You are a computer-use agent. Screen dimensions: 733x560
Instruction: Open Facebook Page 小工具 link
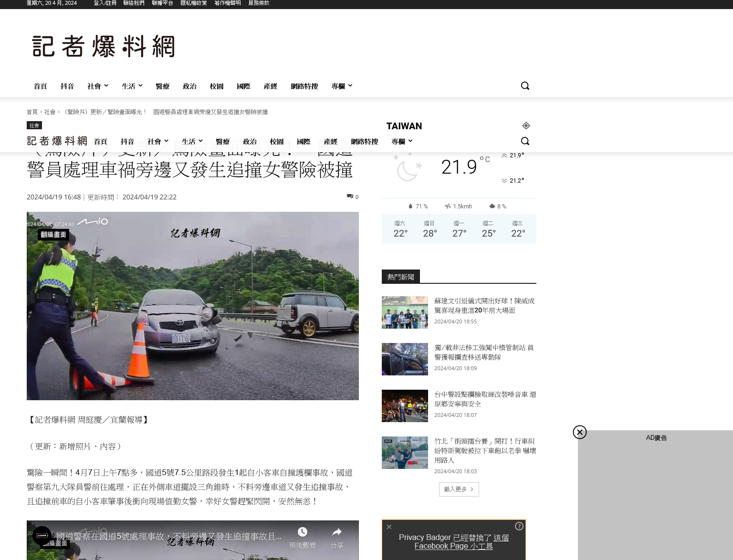pos(453,546)
